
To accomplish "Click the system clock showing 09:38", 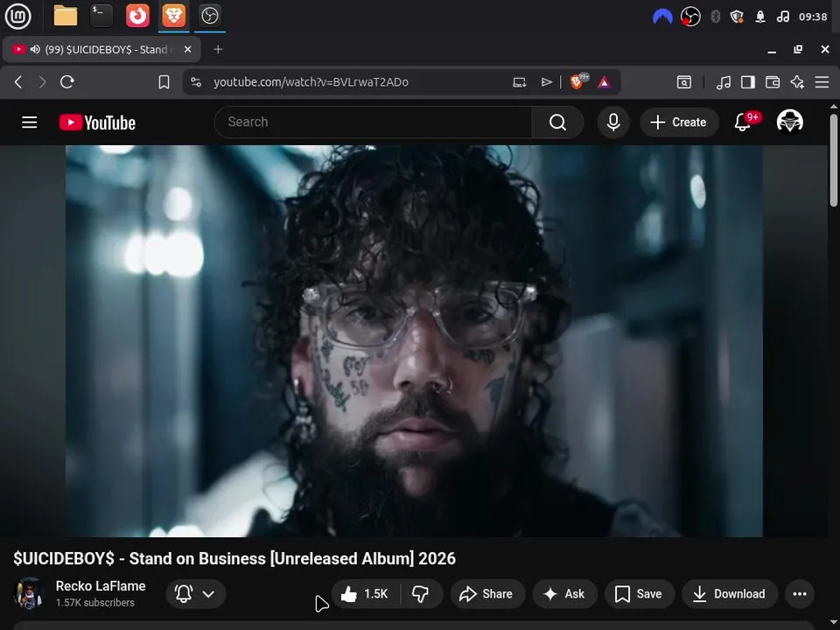I will coord(813,17).
